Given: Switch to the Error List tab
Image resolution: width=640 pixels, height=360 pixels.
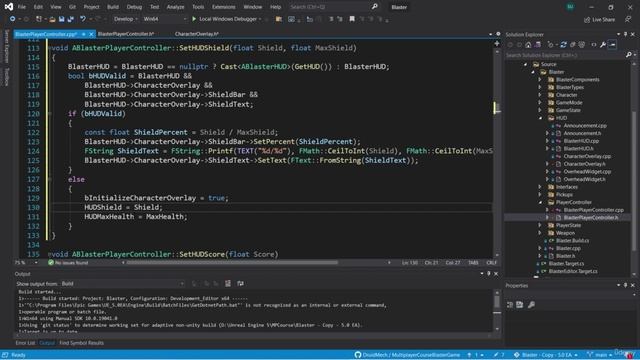Looking at the screenshot, I should [25, 343].
